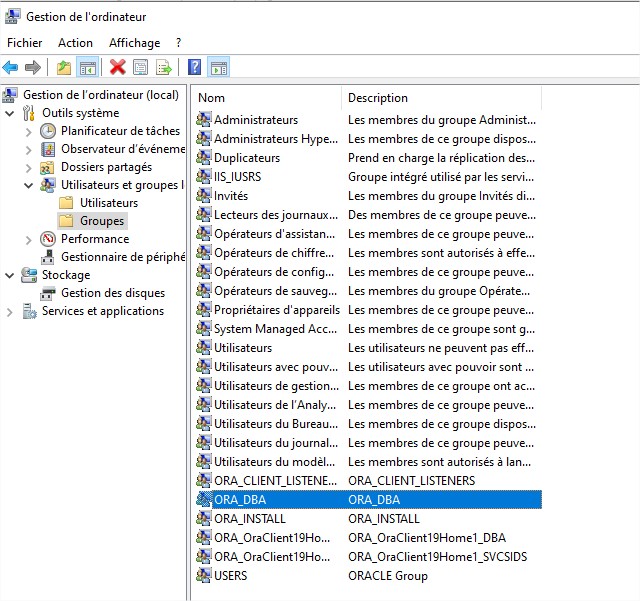Click the Dossiers partagés icon

(x=47, y=167)
